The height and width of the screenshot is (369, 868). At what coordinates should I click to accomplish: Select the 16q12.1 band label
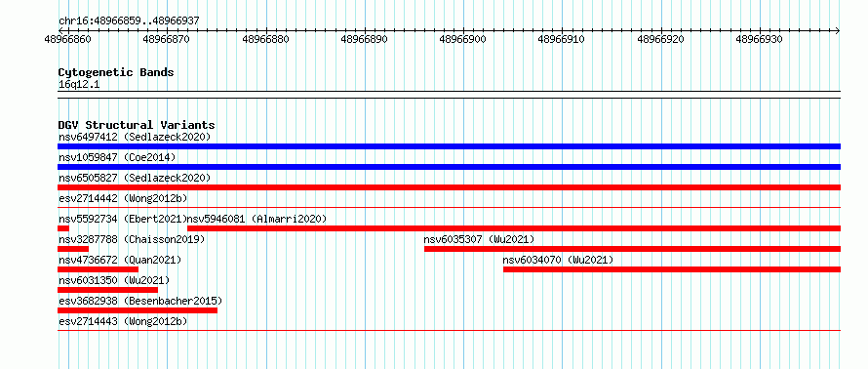coord(79,85)
